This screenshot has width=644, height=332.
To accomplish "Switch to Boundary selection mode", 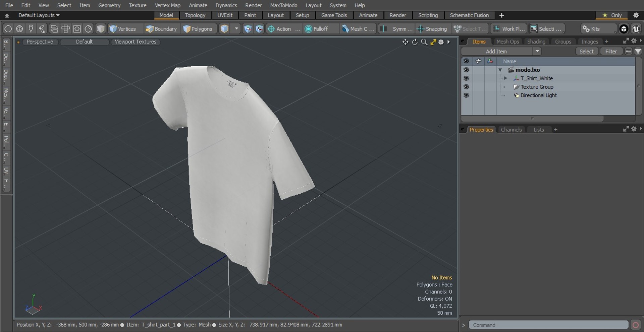I will [161, 29].
